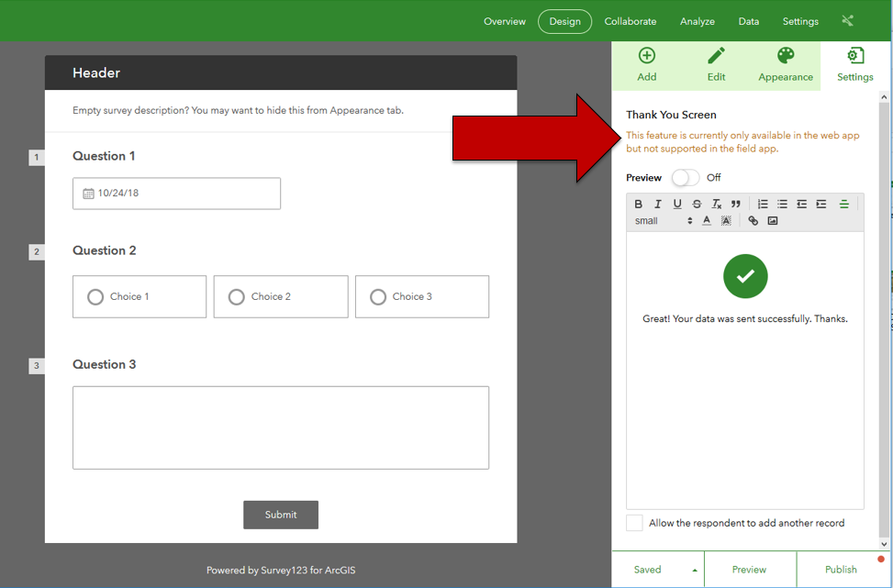
Task: Insert a hyperlink in thank you message
Action: pos(753,221)
